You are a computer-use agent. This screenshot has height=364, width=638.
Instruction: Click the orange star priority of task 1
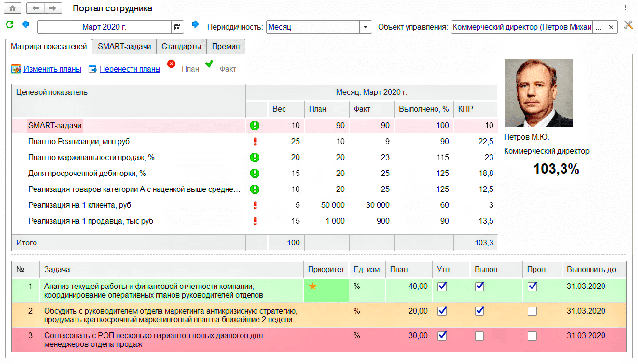313,286
